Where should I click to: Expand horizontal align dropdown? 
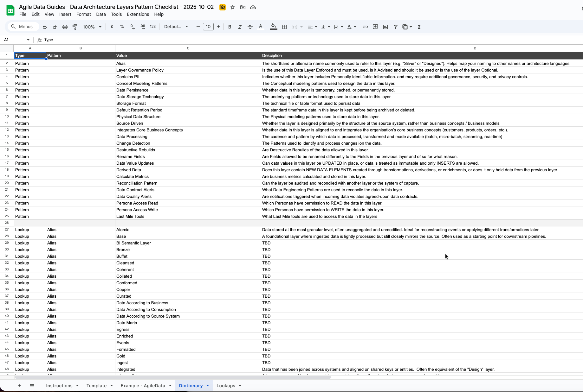316,27
